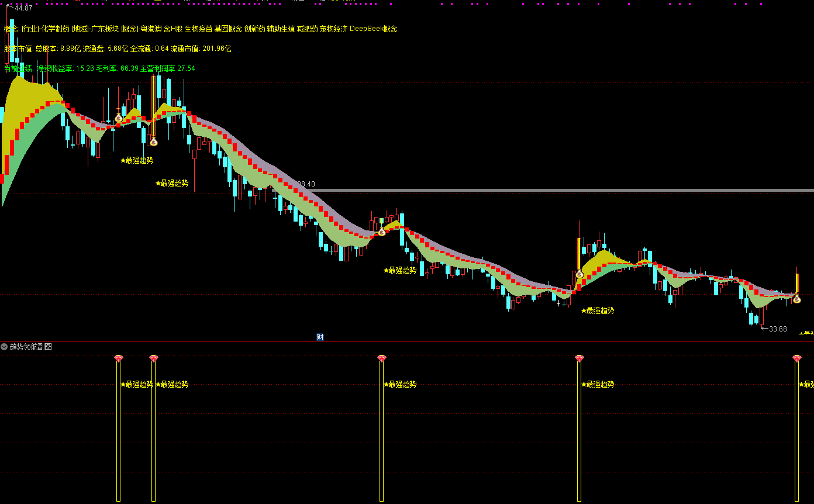The width and height of the screenshot is (814, 504).
Task: Open the 广东板块 region tag
Action: (105, 29)
